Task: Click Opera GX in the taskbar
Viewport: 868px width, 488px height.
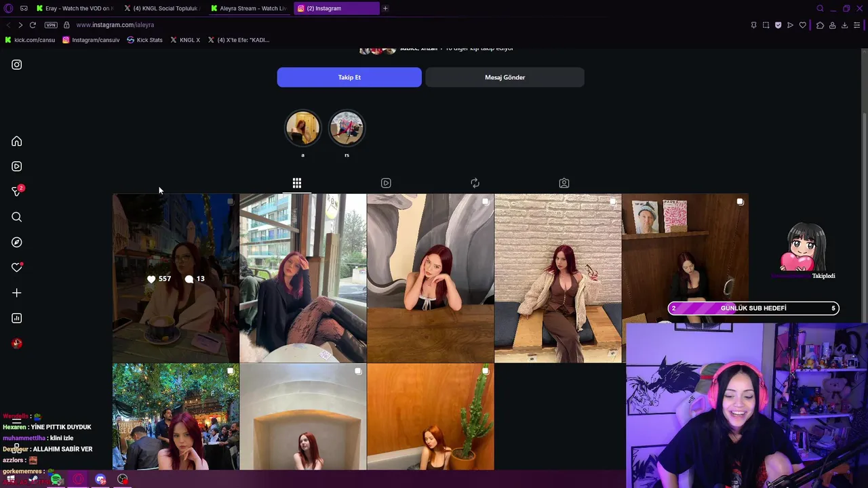Action: pos(79,480)
